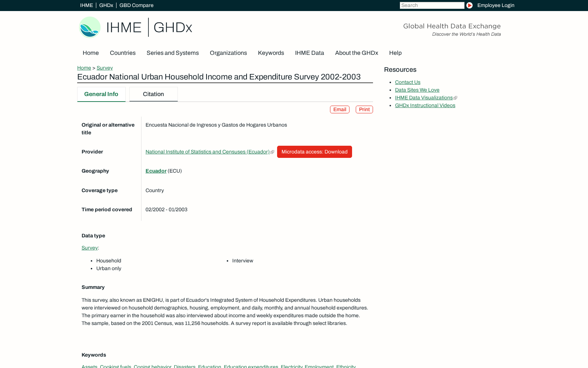Click the Assets keyword link
Screen dimensions: 588x368
[89, 366]
